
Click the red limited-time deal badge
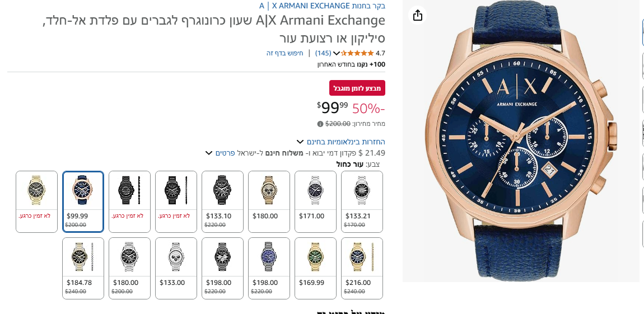click(x=357, y=88)
